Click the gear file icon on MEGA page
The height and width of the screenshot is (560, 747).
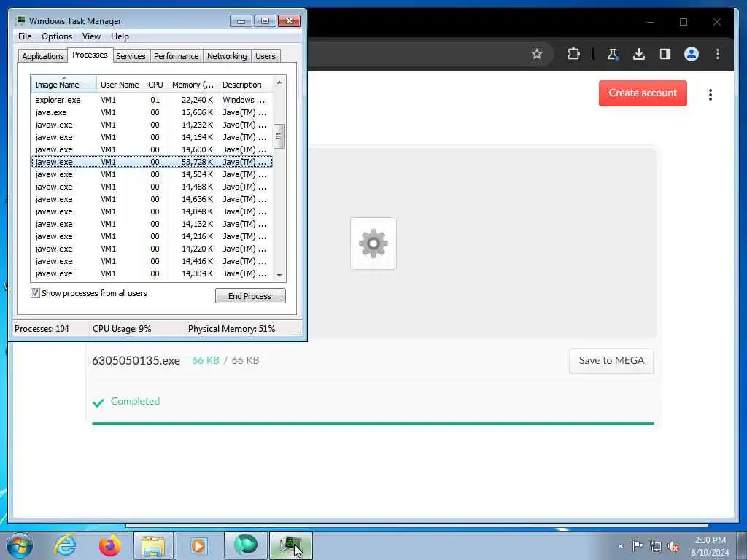point(373,244)
